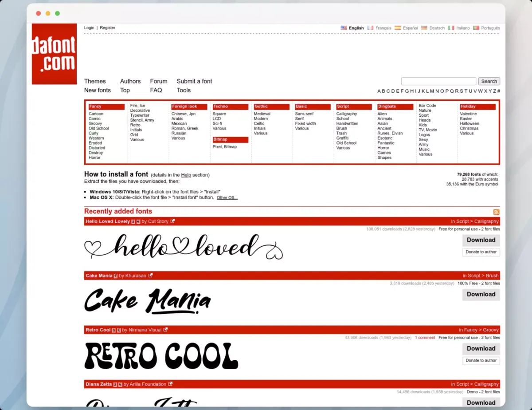This screenshot has width=532, height=410.
Task: Click the Italian flag icon
Action: 451,28
